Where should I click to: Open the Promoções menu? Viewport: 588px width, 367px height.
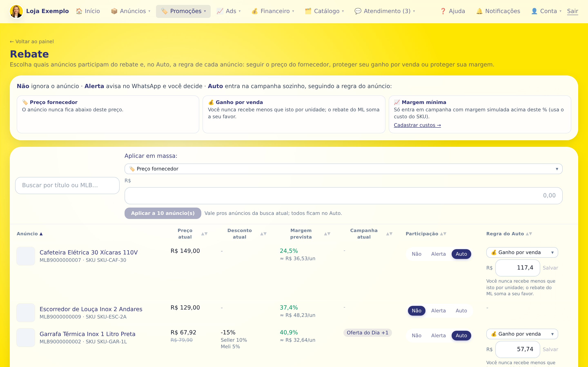coord(183,11)
